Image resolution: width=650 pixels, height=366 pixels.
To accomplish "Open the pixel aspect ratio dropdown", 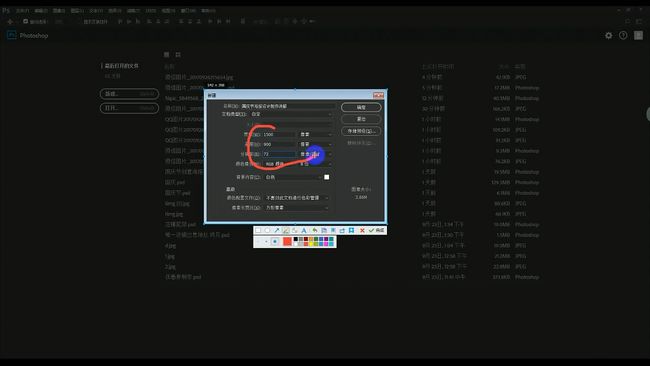I will (297, 208).
